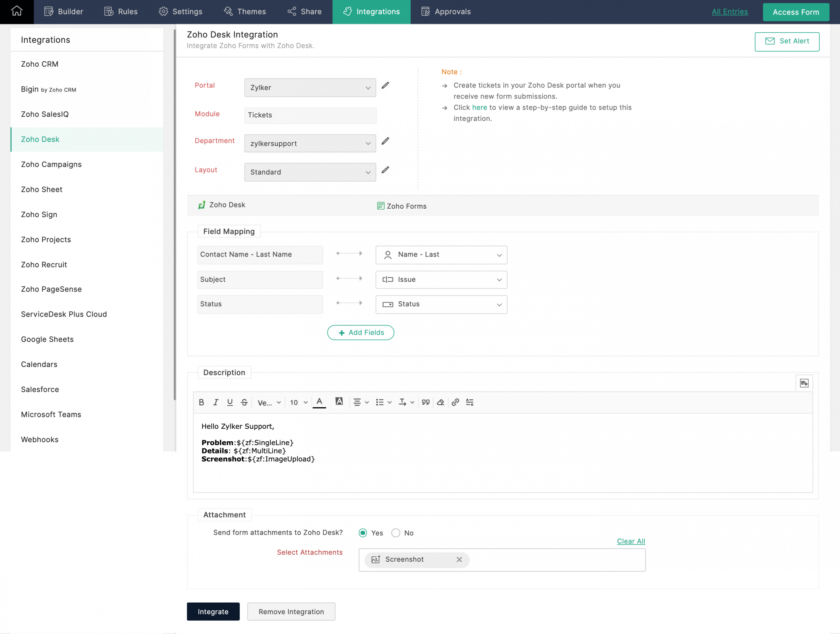Viewport: 840px width, 634px height.
Task: Edit the Portal using pencil icon
Action: (x=385, y=86)
